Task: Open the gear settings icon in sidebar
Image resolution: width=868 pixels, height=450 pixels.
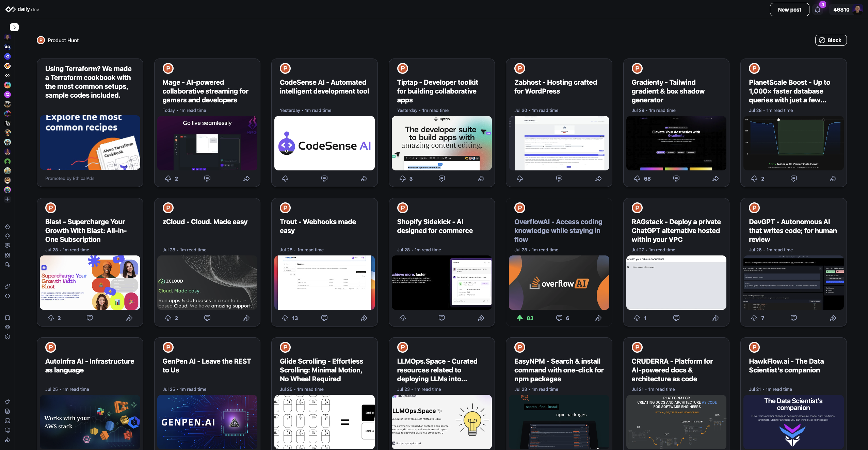Action: (7, 337)
